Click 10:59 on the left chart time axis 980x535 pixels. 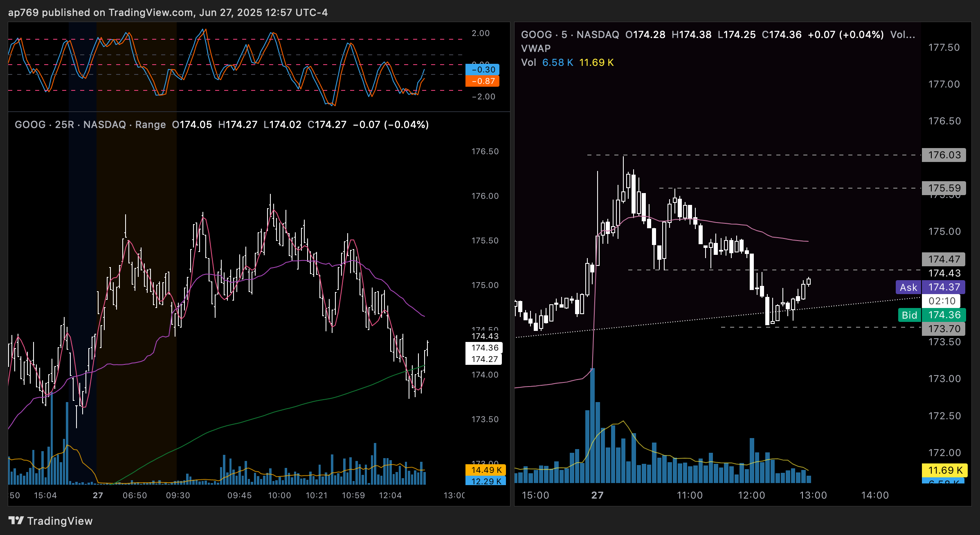353,495
